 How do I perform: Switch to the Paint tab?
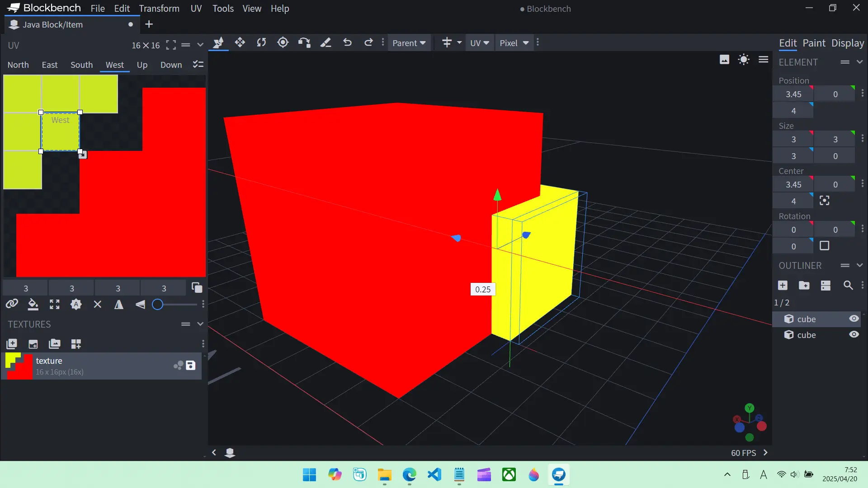[x=814, y=43]
